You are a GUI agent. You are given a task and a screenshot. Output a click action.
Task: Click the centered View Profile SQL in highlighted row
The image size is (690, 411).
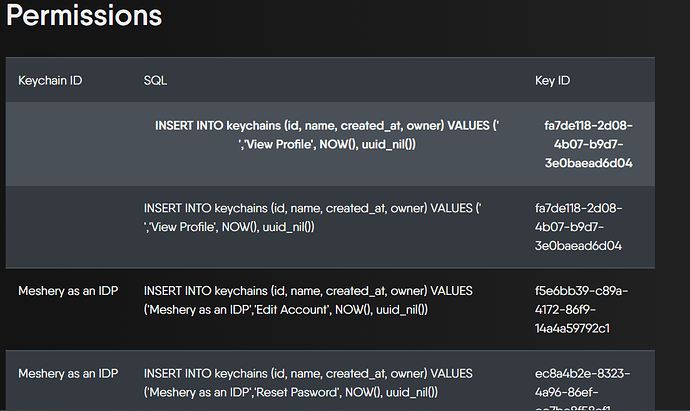pyautogui.click(x=327, y=135)
